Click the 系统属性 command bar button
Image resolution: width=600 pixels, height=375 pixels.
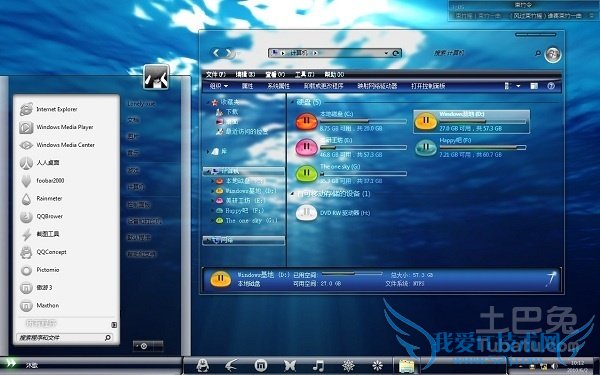tap(279, 86)
